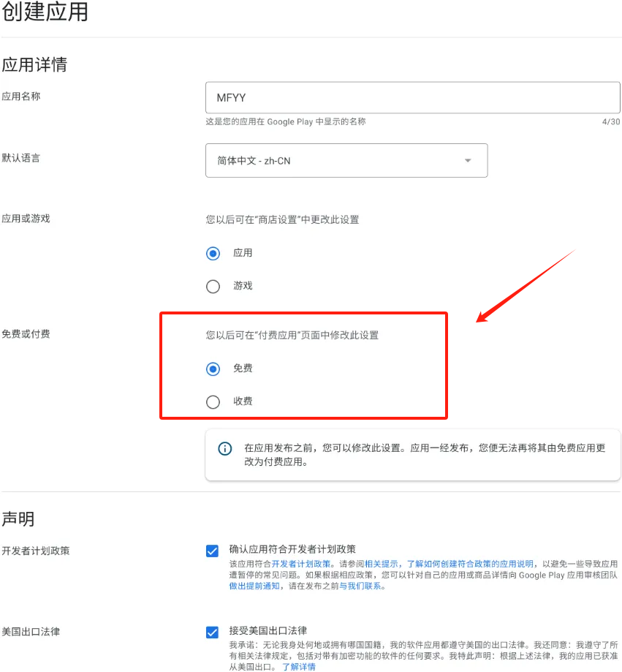
Task: Click the 收费 option label text
Action: (x=243, y=401)
